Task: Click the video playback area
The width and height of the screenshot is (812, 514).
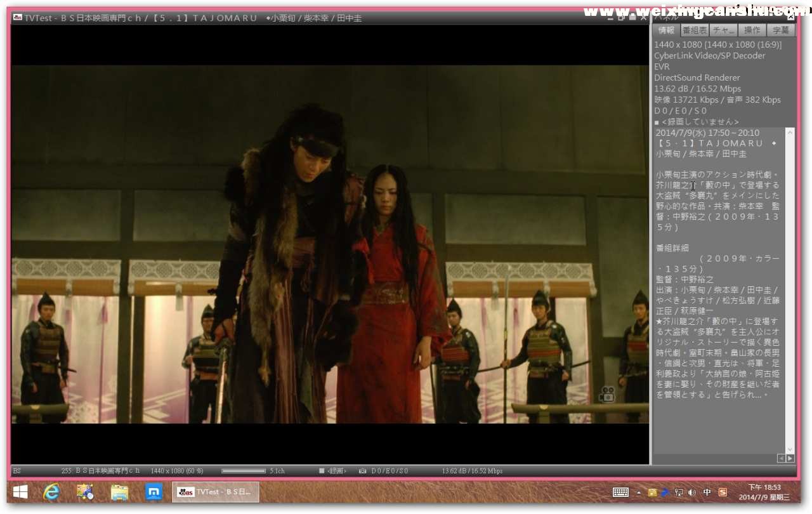Action: click(330, 244)
